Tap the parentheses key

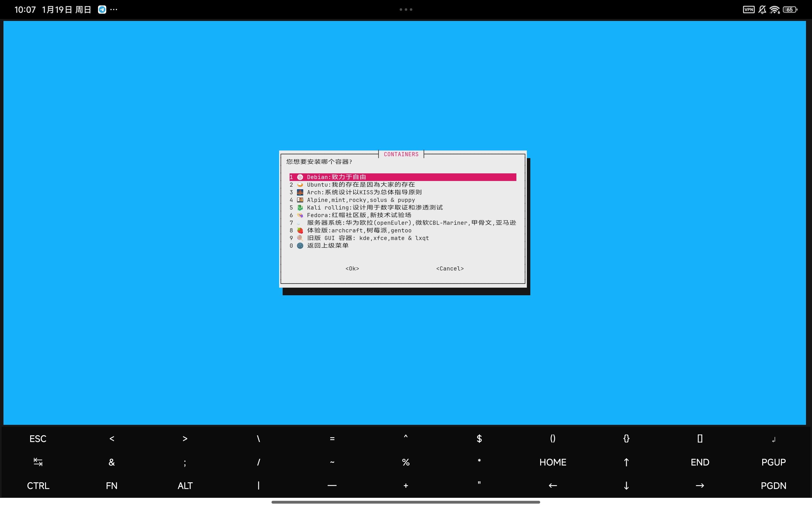pyautogui.click(x=553, y=439)
